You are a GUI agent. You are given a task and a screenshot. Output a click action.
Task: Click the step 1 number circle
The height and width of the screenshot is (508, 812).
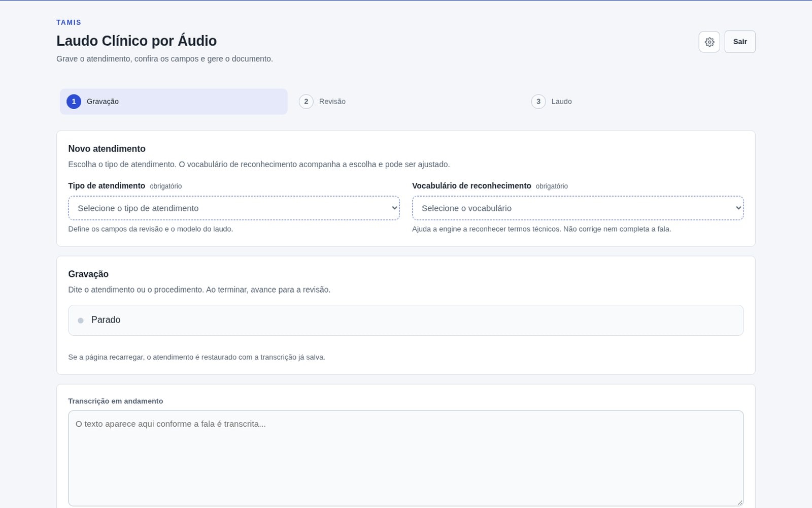(x=74, y=102)
